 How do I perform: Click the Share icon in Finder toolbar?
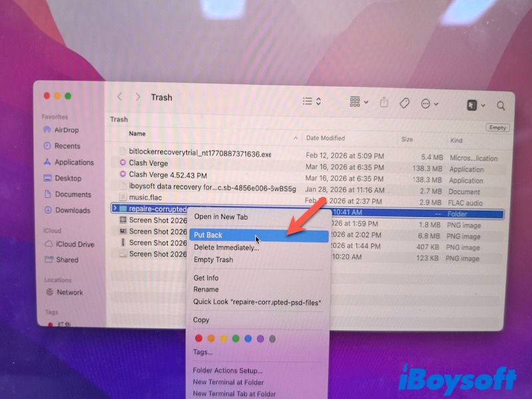coord(384,102)
